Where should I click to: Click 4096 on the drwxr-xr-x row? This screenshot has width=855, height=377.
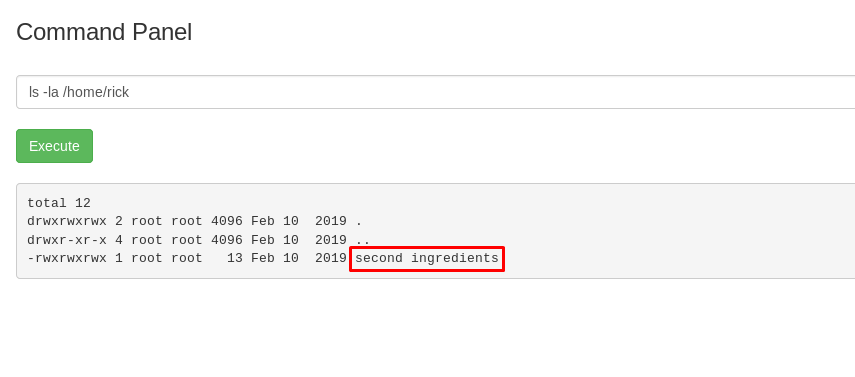(227, 240)
